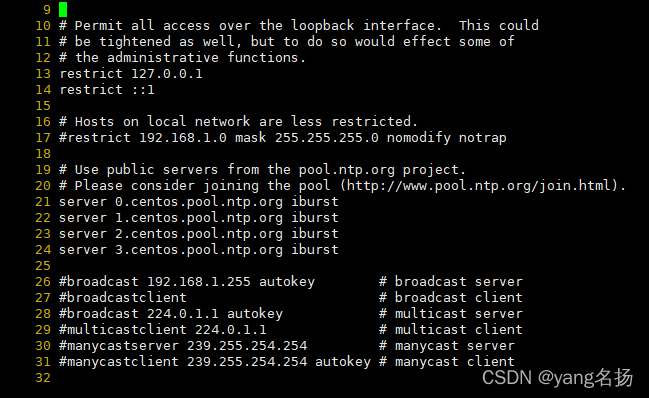Image resolution: width=649 pixels, height=398 pixels.
Task: Click '#broadcast 192.168.1.255 autokey' text
Action: tap(187, 282)
